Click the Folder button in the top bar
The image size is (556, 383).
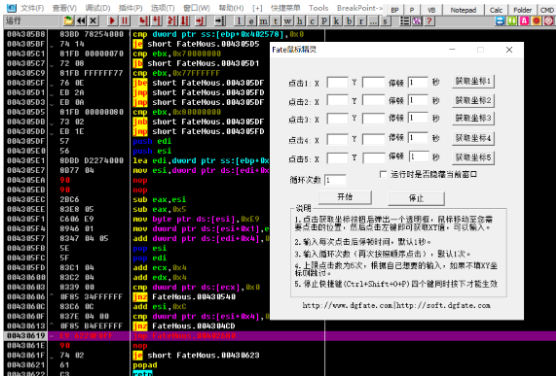click(522, 10)
